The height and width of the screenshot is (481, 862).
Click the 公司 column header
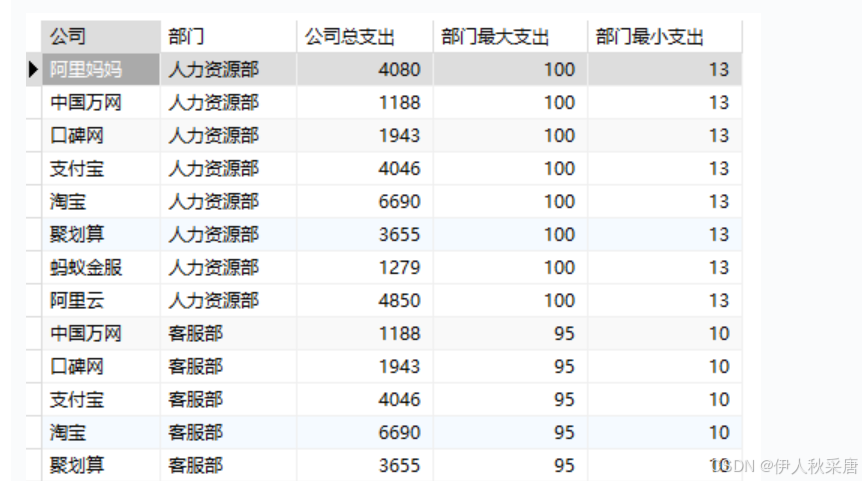click(101, 37)
